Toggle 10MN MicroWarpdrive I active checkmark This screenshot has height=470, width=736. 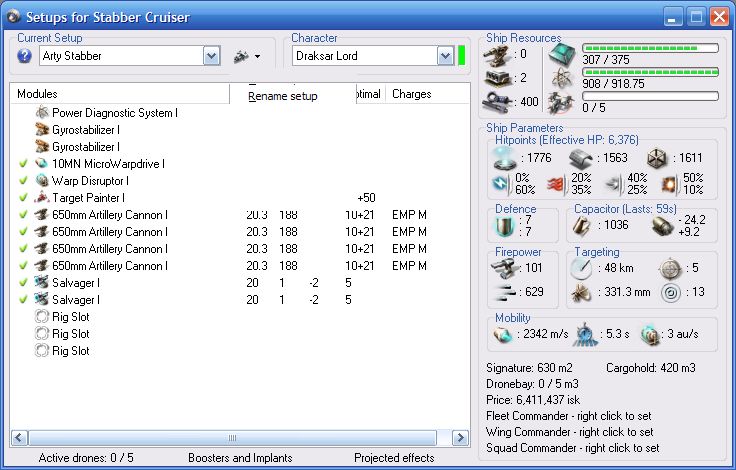(x=23, y=164)
